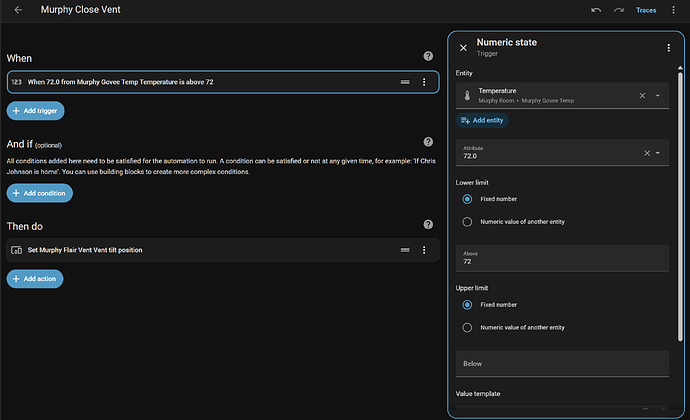Click the Add trigger button
690x420 pixels.
click(35, 109)
